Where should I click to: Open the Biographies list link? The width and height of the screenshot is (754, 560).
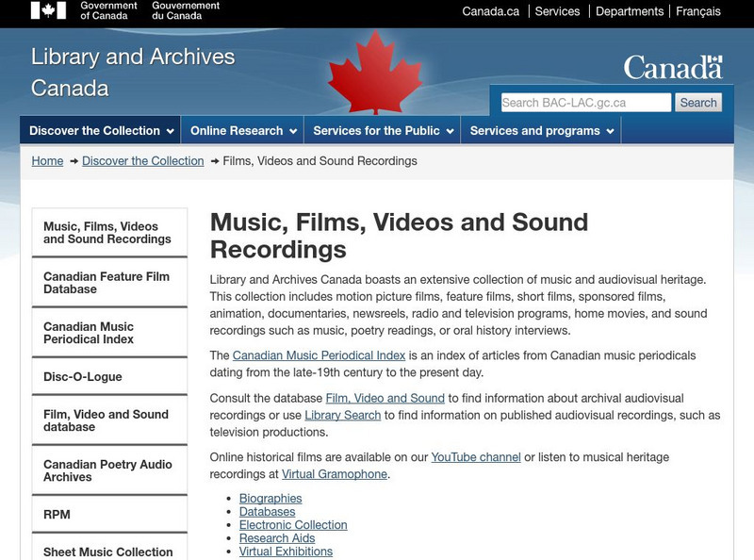tap(270, 499)
